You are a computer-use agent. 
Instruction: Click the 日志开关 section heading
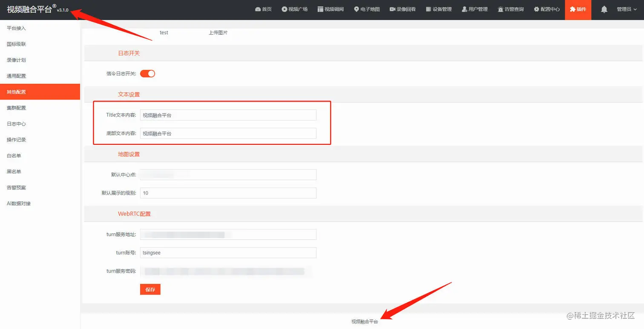pyautogui.click(x=129, y=53)
